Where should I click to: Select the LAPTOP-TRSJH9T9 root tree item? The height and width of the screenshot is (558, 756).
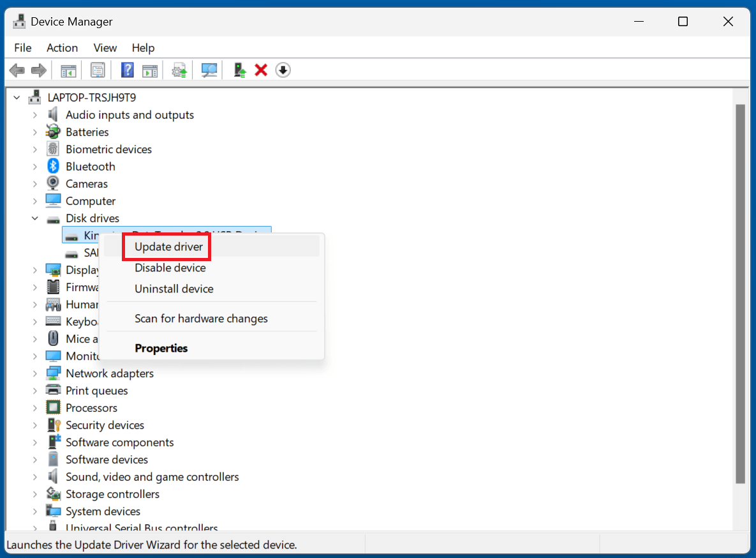click(x=89, y=97)
